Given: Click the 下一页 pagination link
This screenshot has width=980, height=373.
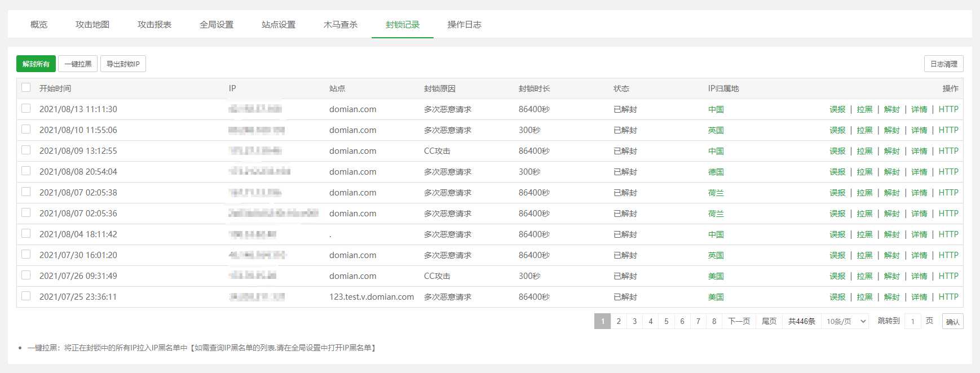Looking at the screenshot, I should tap(739, 321).
